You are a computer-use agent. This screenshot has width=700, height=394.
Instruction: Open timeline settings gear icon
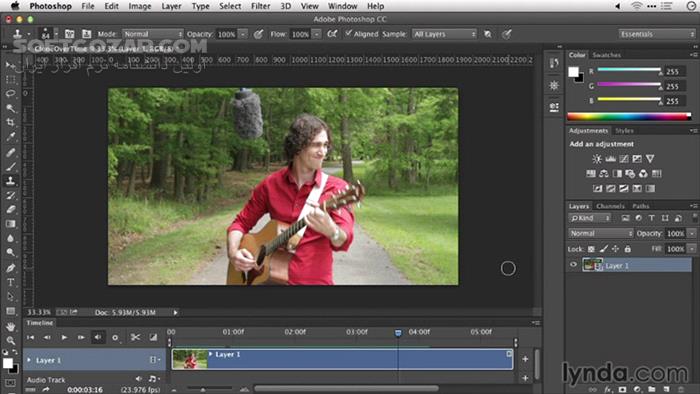coord(115,338)
